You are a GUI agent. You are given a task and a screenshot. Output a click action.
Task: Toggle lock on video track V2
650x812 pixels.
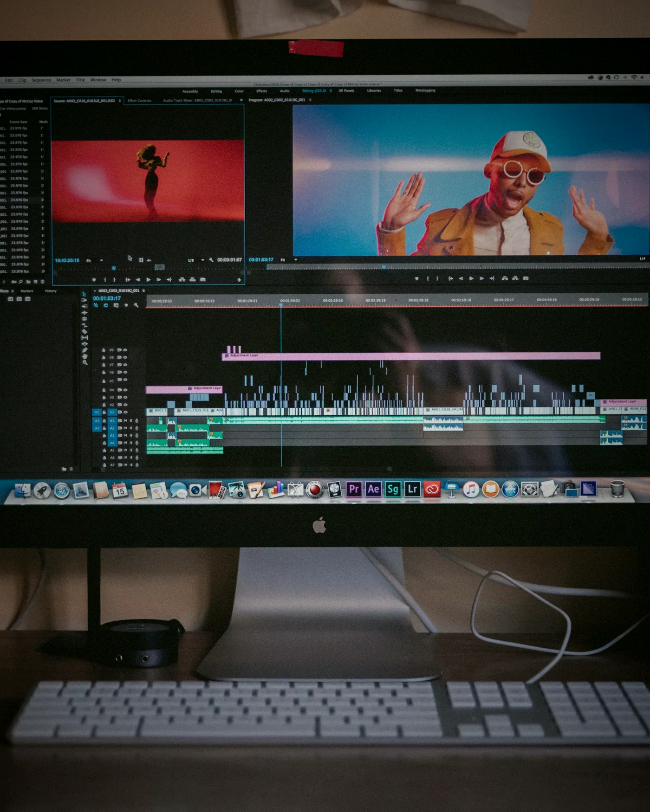(x=104, y=405)
